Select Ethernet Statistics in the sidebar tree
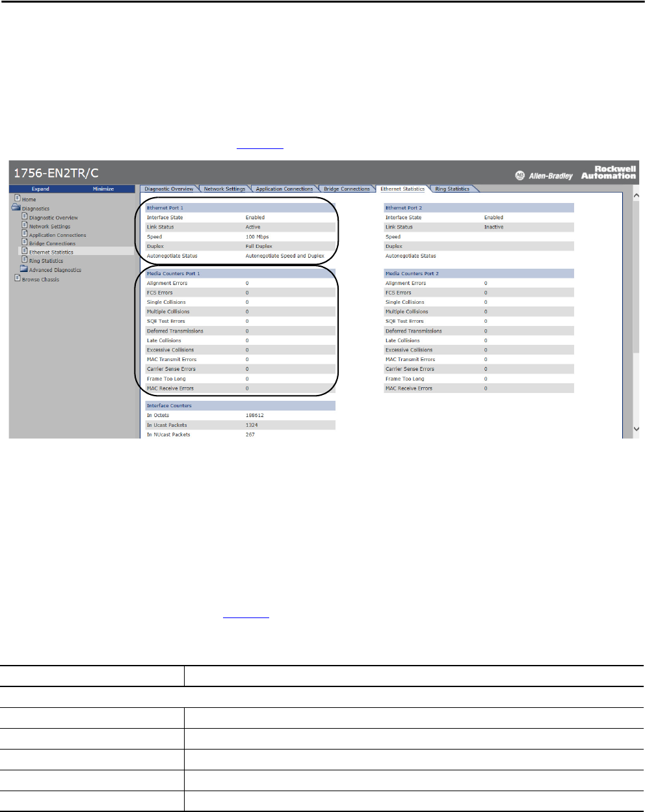This screenshot has width=645, height=812. click(x=51, y=252)
